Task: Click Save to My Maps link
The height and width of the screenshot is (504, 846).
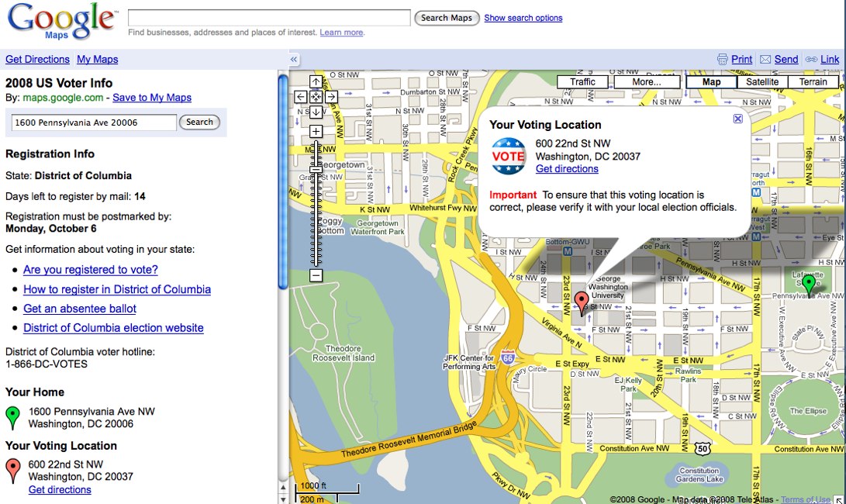Action: click(152, 98)
